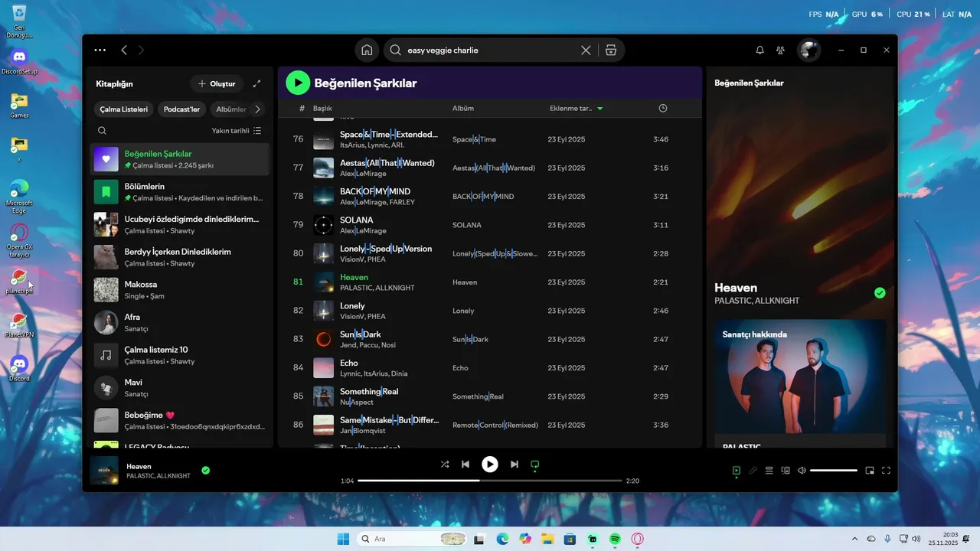Open the lyrics microphone icon
Viewport: 980px width, 551px height.
tap(753, 471)
